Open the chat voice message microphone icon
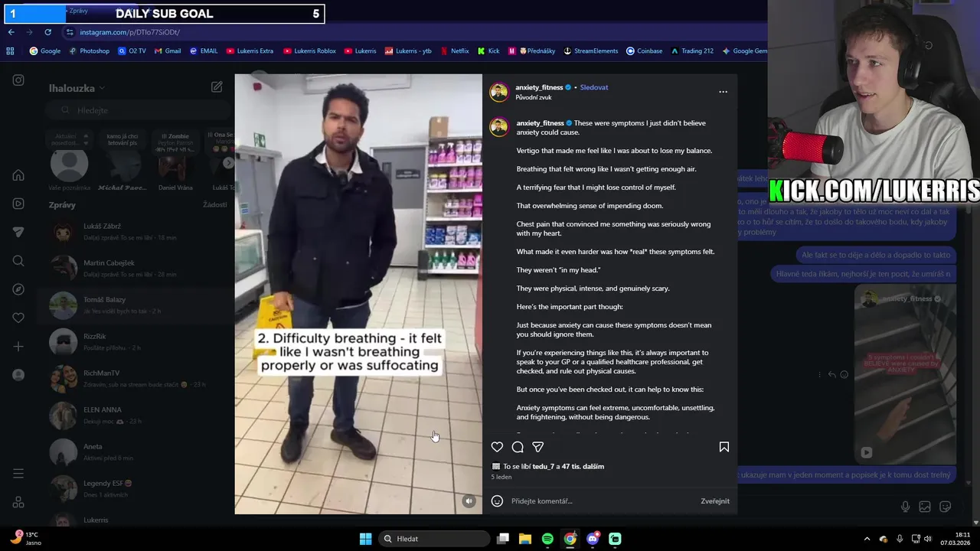Screen dimensions: 980x551 905,507
